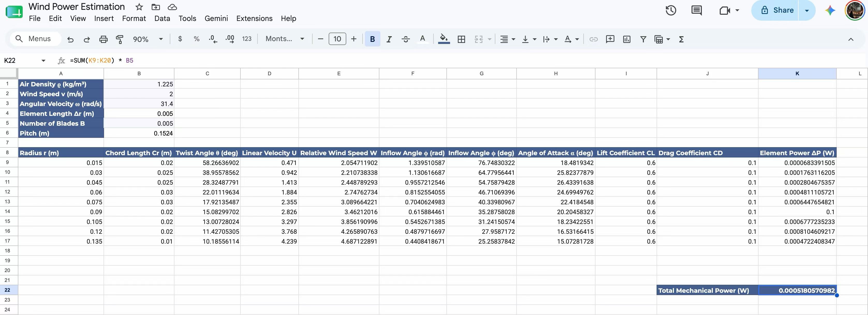Open comments panel icon at top
Screen dimensions: 868x315
click(x=696, y=10)
